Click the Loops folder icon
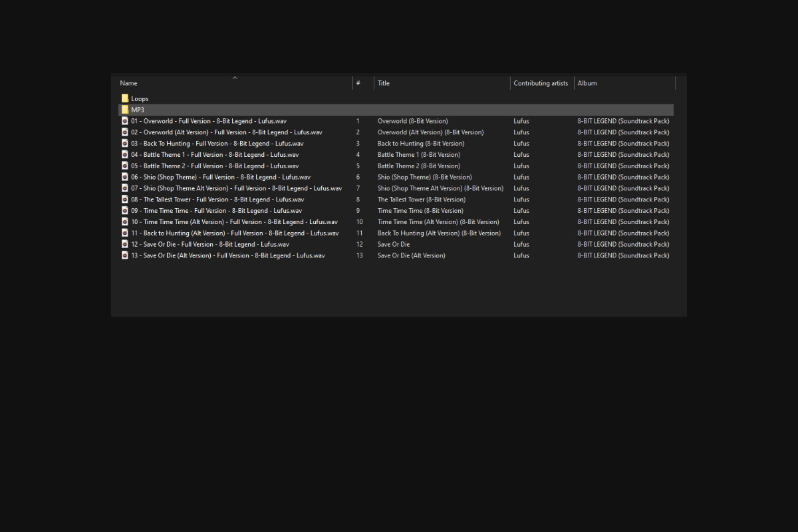This screenshot has height=532, width=798. pos(125,98)
